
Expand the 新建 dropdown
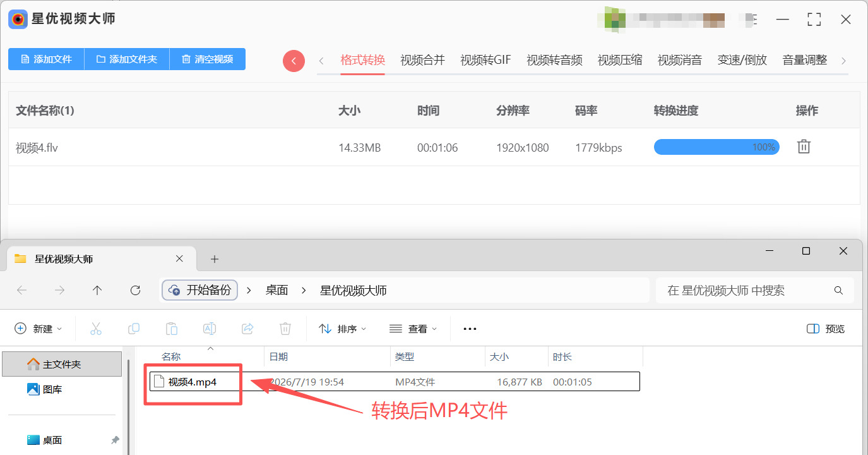[39, 329]
